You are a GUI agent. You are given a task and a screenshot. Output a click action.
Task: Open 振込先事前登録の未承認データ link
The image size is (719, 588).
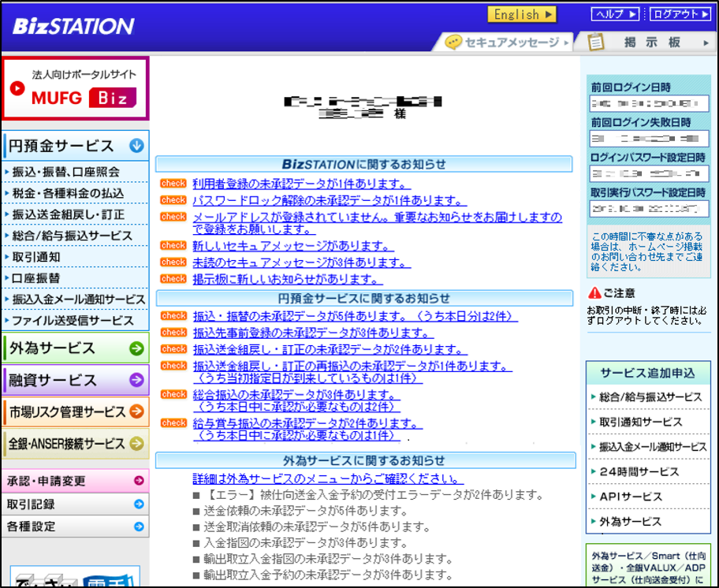click(313, 333)
